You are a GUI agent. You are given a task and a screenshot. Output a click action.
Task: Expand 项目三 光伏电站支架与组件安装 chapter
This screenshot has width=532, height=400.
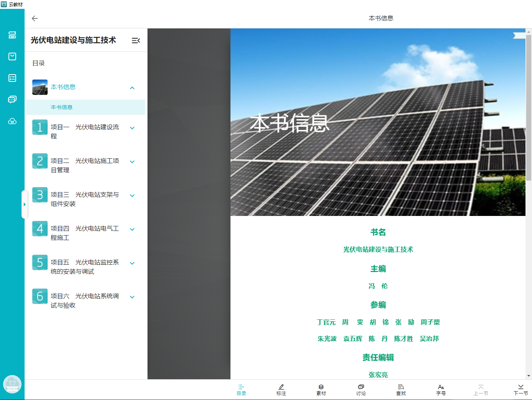(x=132, y=196)
